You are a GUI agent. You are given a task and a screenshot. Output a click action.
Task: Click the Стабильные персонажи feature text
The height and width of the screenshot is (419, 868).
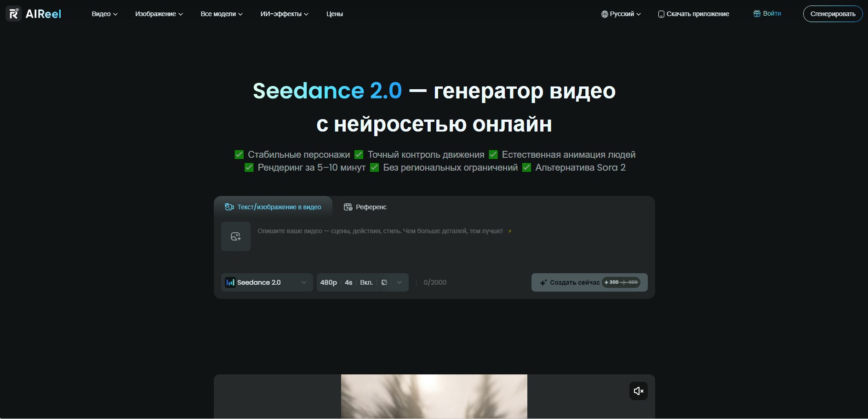[299, 155]
